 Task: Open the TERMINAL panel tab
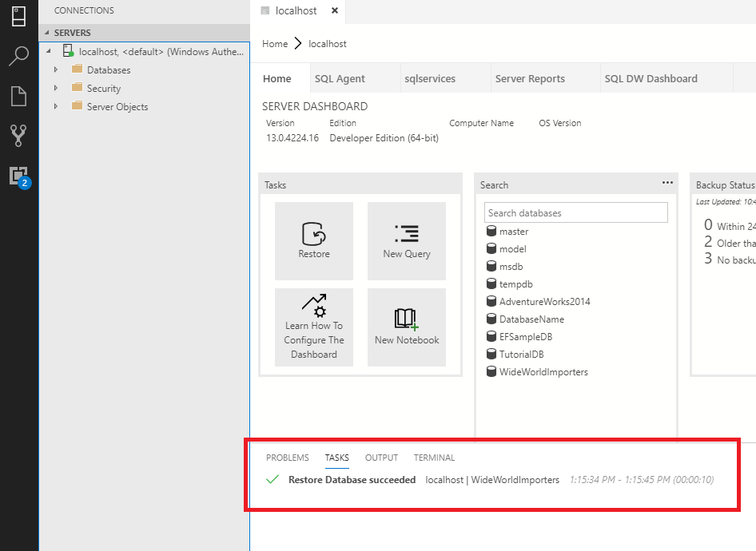click(x=434, y=458)
